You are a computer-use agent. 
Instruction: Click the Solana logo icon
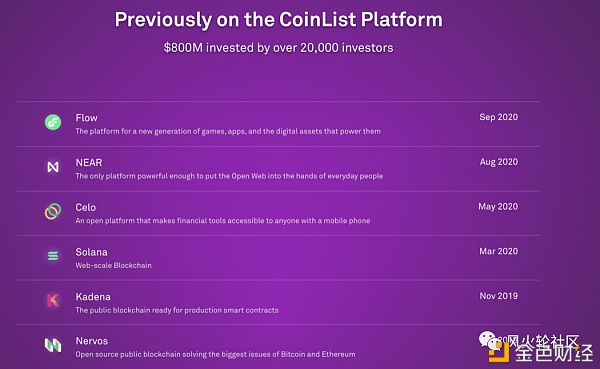click(53, 256)
